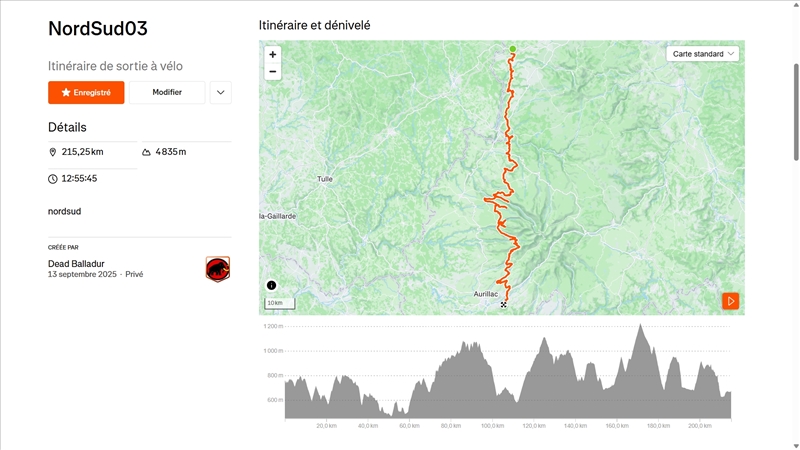Click the Aurillac label on the map
Screen dimensions: 800x450
(487, 294)
